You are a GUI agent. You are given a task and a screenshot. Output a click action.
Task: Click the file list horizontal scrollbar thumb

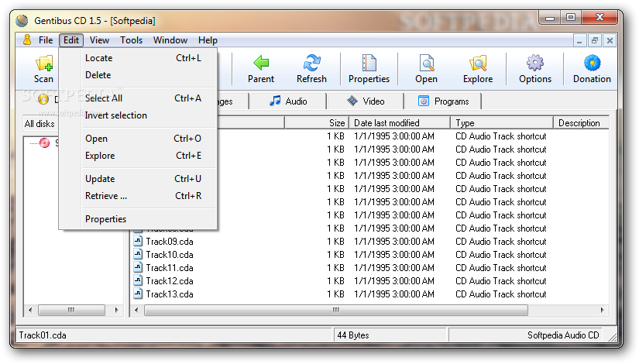(336, 310)
